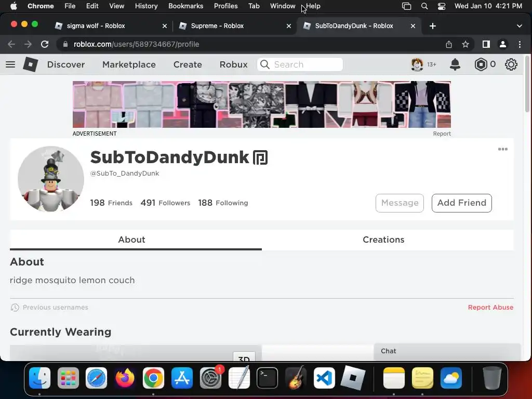The image size is (532, 399).
Task: Open the Profiles menu
Action: [225, 6]
